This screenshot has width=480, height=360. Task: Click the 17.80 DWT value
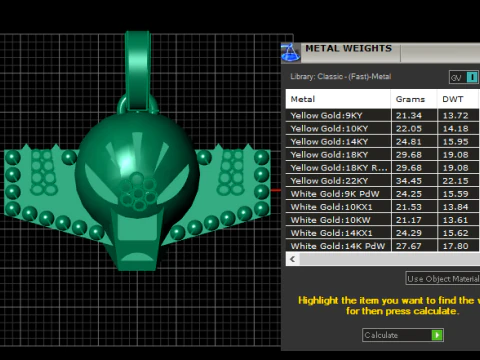[x=456, y=246]
